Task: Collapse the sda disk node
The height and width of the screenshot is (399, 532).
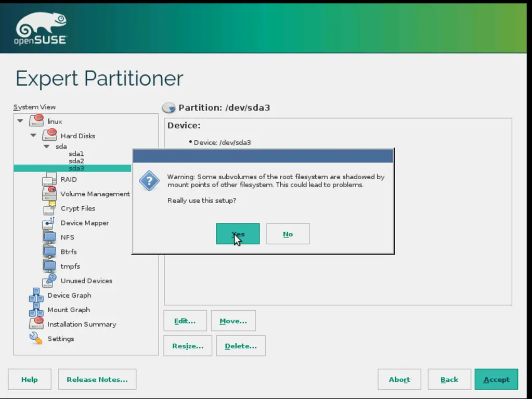Action: click(46, 147)
